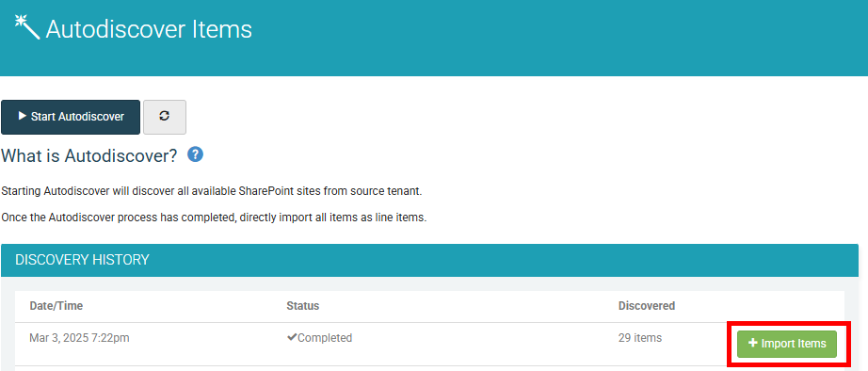
Task: Click the Completed status text
Action: pyautogui.click(x=325, y=338)
